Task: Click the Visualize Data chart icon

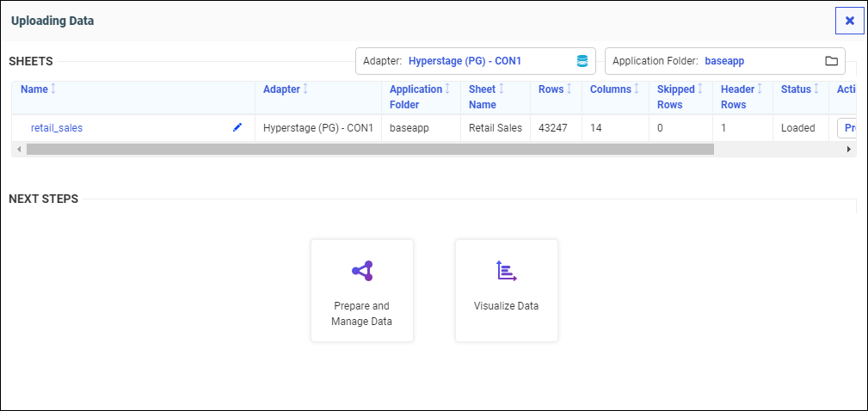Action: [x=507, y=271]
